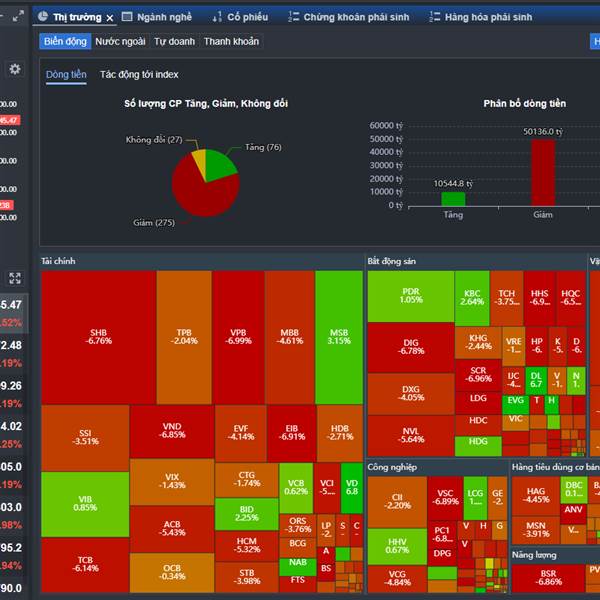Screen dimensions: 600x600
Task: Select the KHG -2.44% tile
Action: tap(478, 342)
